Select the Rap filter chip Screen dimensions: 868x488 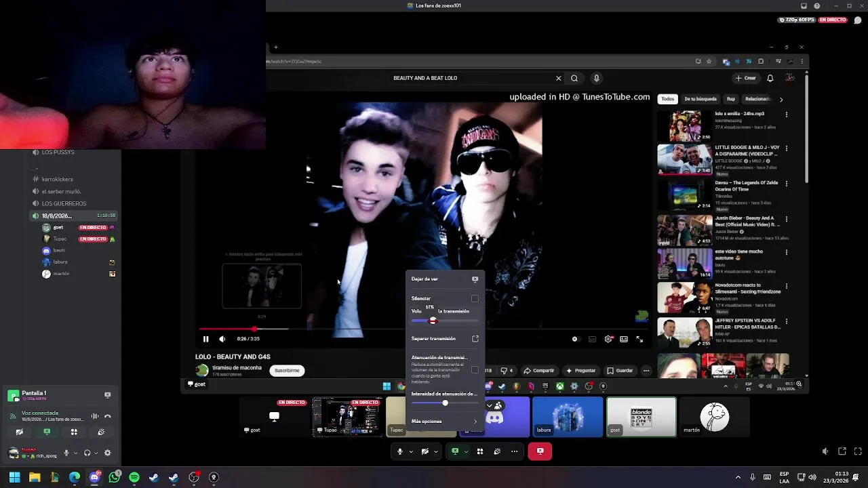731,99
